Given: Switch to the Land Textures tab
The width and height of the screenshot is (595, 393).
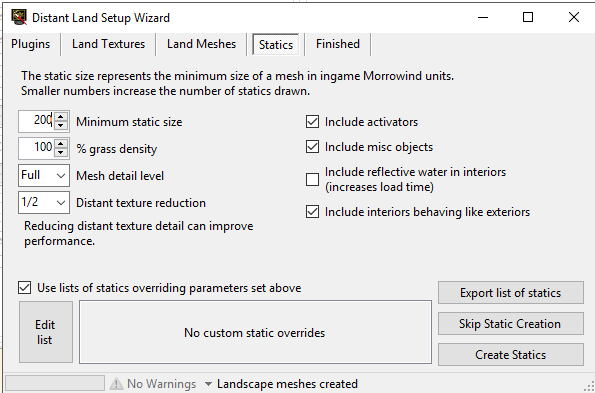Looking at the screenshot, I should click(x=108, y=44).
